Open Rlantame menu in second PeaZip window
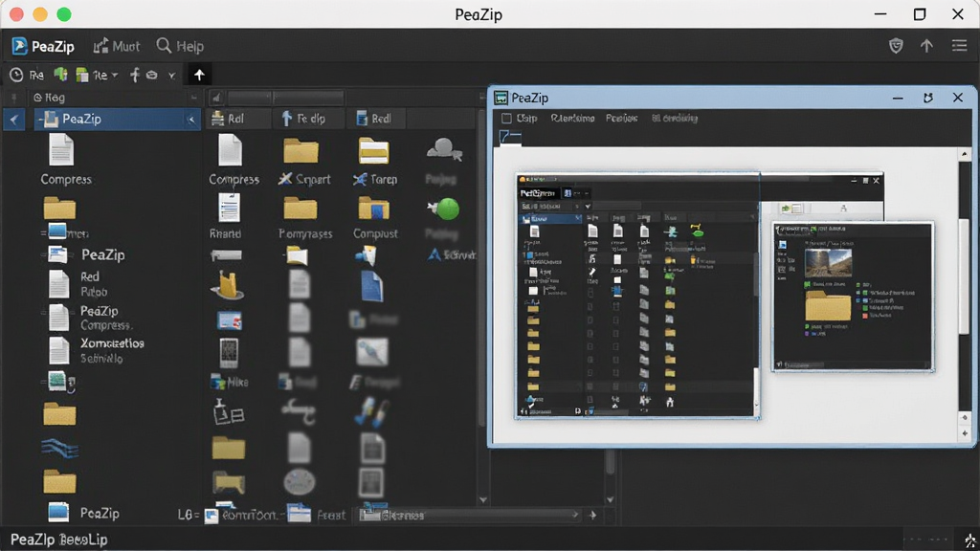 [x=572, y=118]
